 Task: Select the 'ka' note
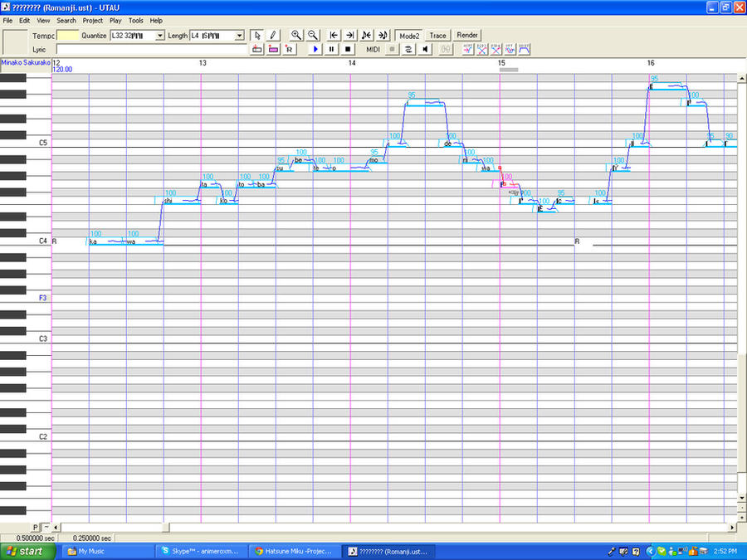pos(108,242)
